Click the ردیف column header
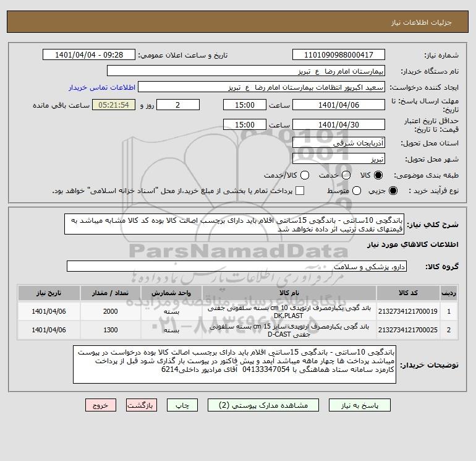Viewport: 476px width, 461px height. coord(449,293)
